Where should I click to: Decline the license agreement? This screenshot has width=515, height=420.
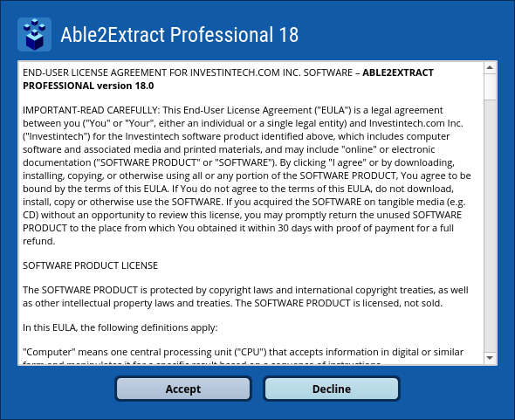[x=332, y=389]
